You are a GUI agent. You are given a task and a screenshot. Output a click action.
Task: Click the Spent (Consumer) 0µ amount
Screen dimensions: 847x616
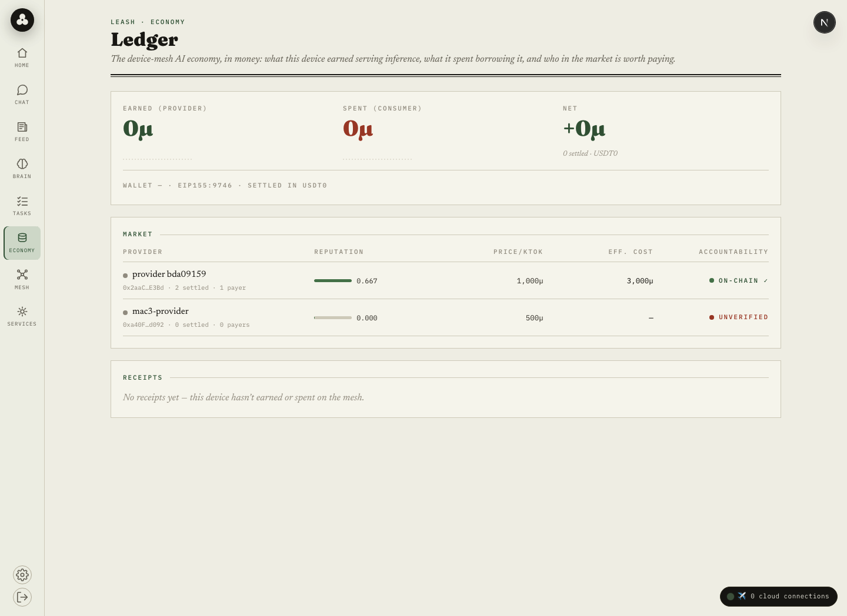[x=358, y=129]
